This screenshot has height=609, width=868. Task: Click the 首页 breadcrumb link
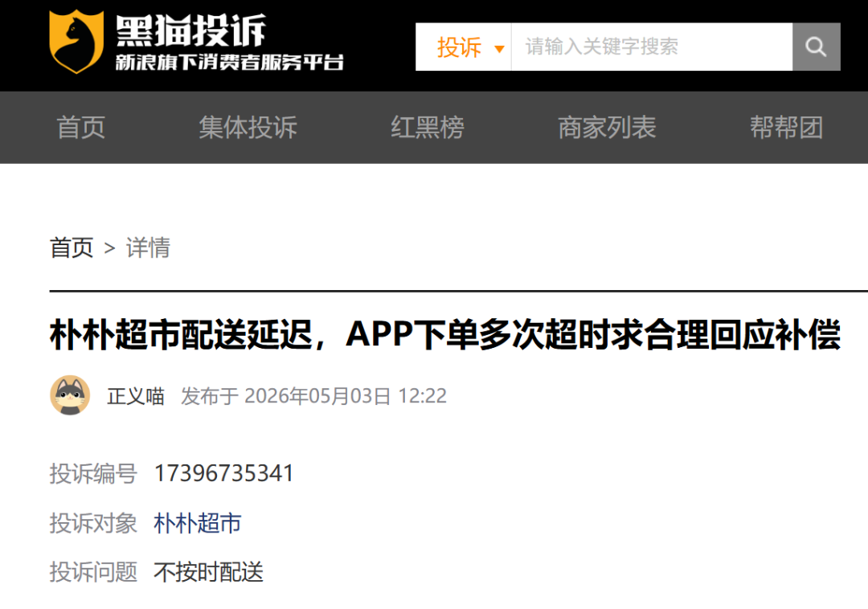(x=72, y=247)
